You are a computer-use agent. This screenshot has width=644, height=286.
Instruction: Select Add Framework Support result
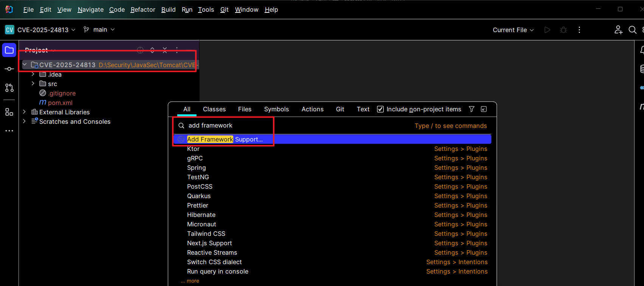pos(332,139)
